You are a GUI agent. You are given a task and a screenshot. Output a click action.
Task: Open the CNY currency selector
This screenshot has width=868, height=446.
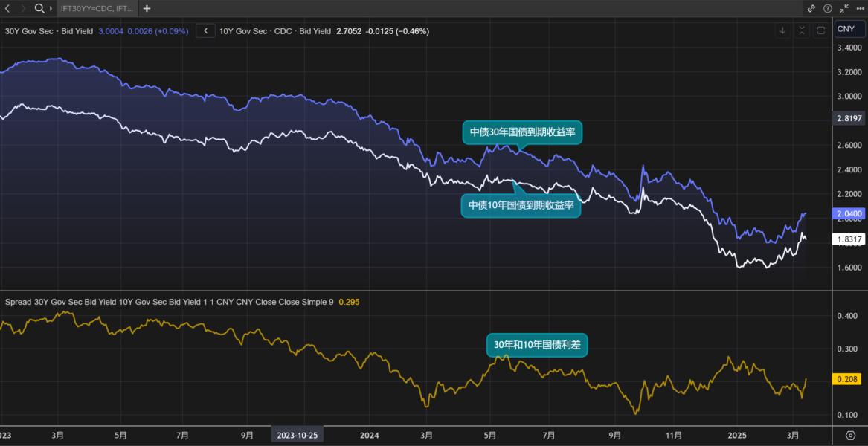click(849, 29)
